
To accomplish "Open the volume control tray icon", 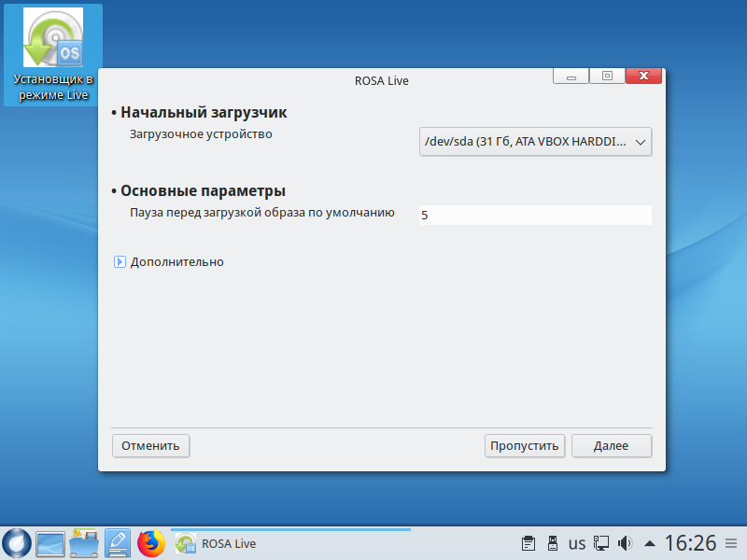I will [x=626, y=543].
